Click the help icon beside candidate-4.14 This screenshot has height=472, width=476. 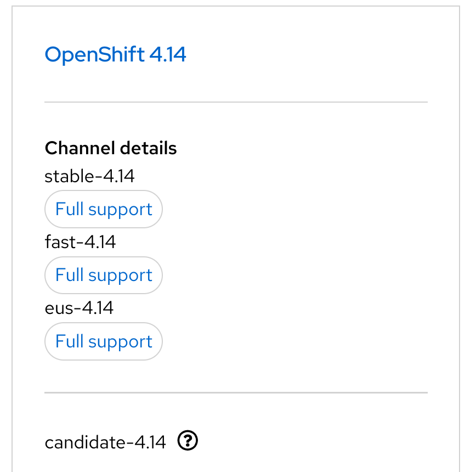pos(188,441)
